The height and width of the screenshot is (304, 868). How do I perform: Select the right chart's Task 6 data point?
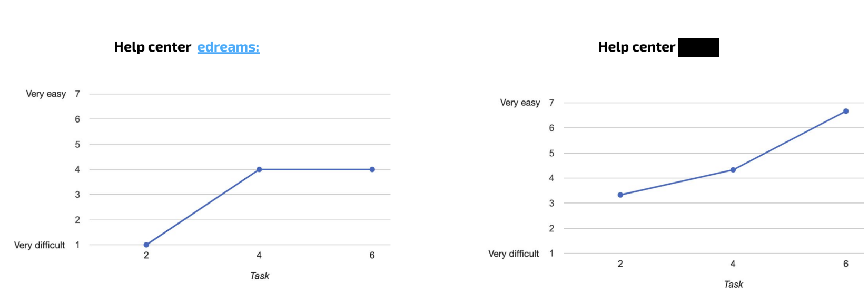(846, 111)
